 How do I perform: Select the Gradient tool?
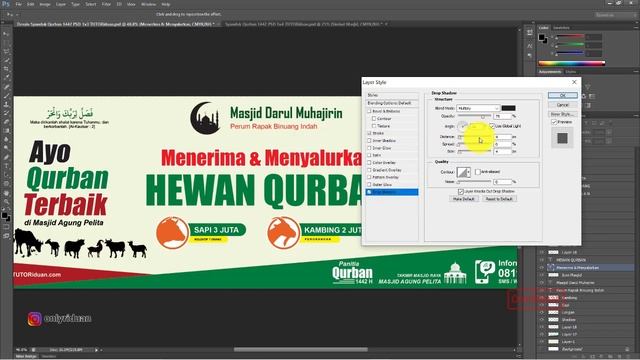point(6,131)
